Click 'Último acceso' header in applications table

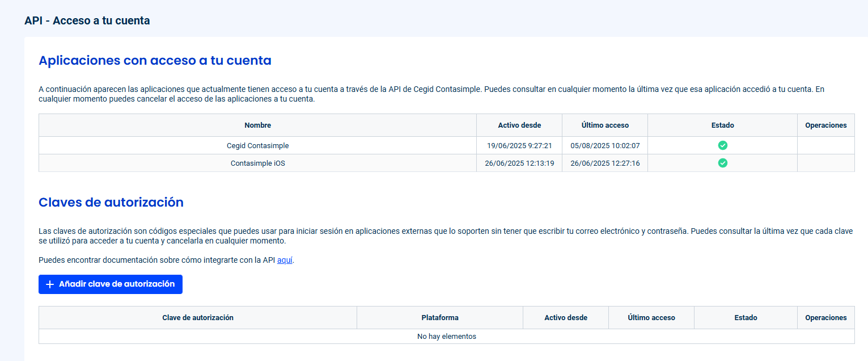[x=605, y=125]
